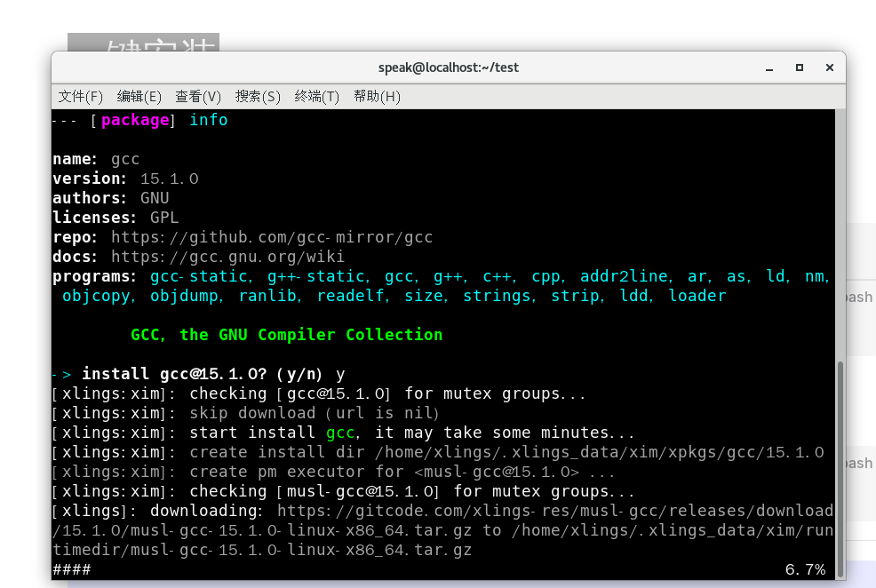Click the "skip download (url is nil)" message

(x=315, y=413)
